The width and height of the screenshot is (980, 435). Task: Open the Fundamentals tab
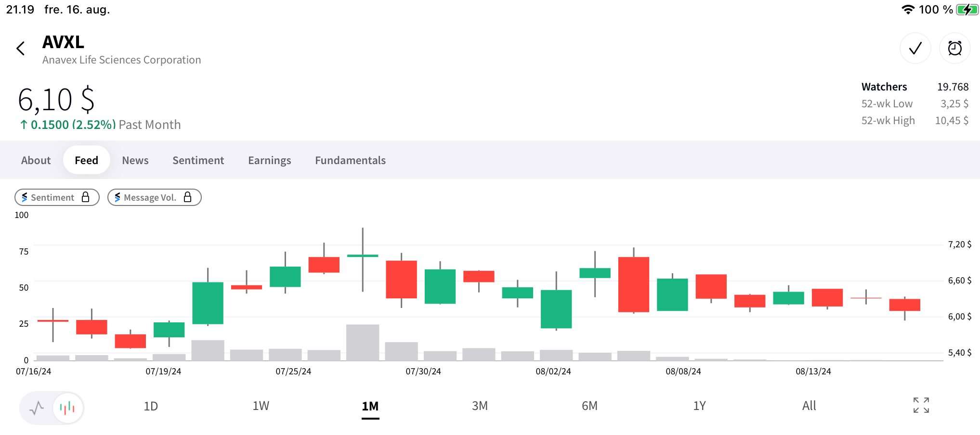(x=351, y=160)
